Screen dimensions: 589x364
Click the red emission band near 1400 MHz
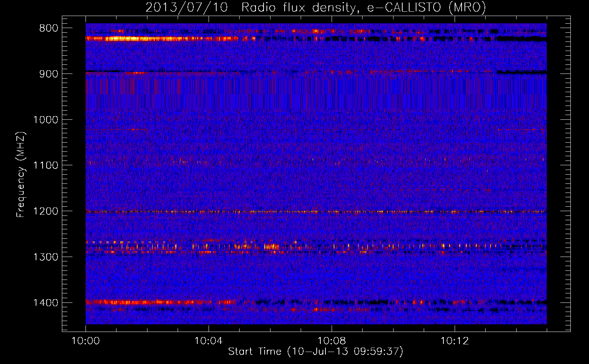point(160,302)
